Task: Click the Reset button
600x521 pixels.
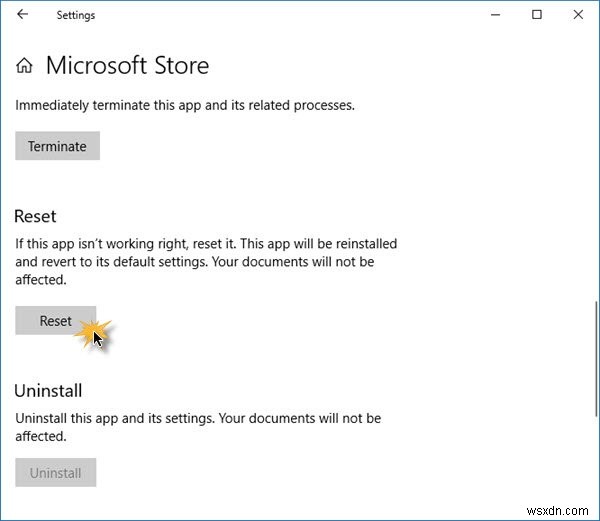Action: (x=55, y=321)
